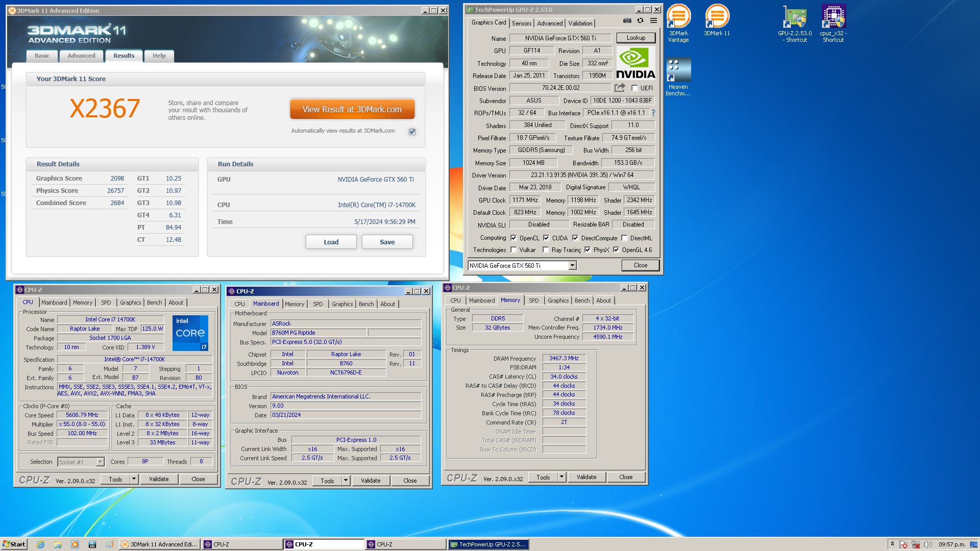This screenshot has height=551, width=980.
Task: Click the Show desktop icon at taskbar end
Action: (974, 544)
